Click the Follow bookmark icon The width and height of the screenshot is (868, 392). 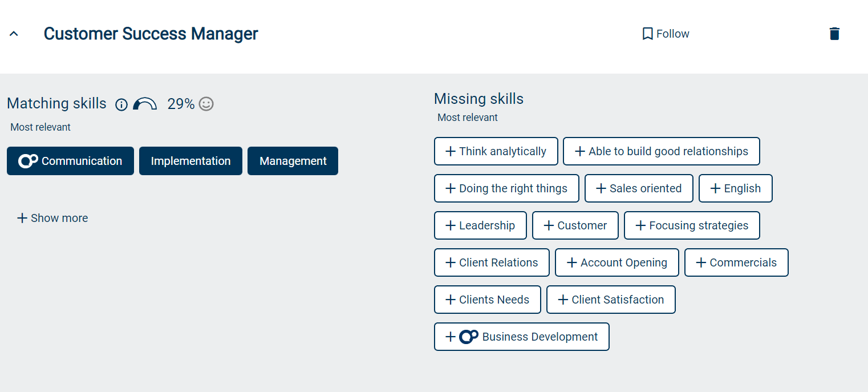pos(647,34)
